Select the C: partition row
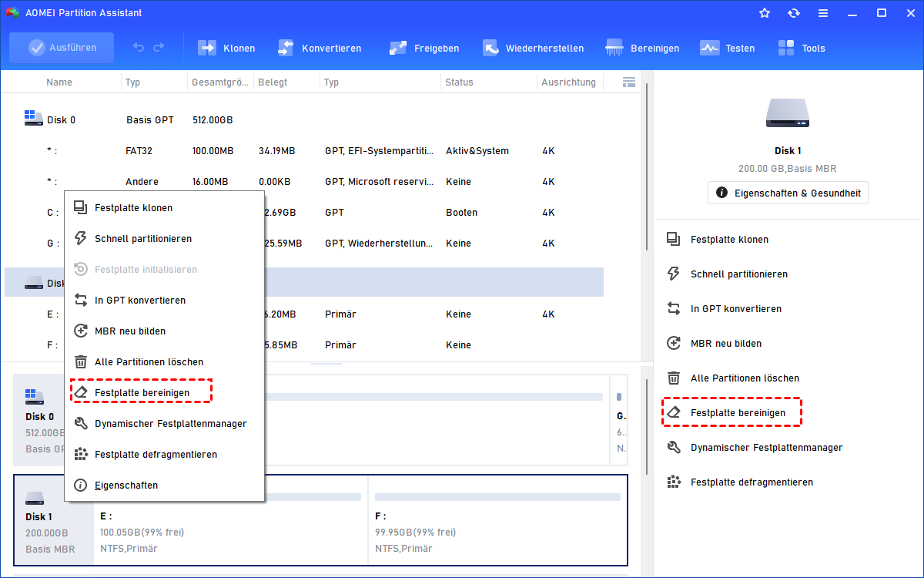The height and width of the screenshot is (578, 924). [x=304, y=213]
